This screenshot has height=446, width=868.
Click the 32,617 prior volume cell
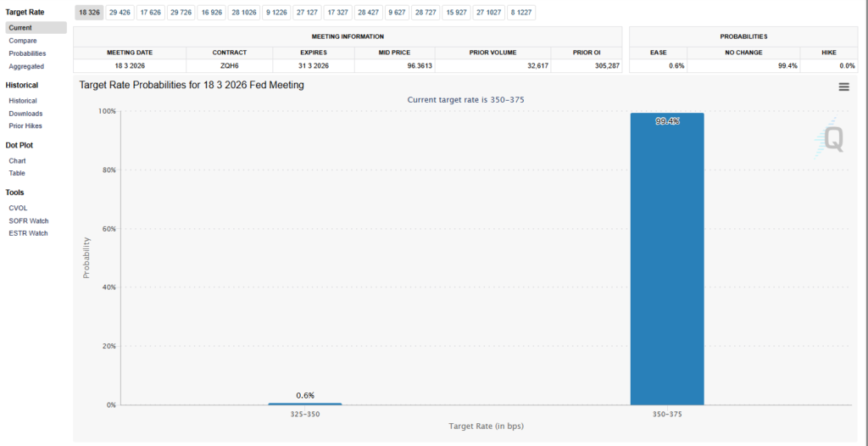(492, 65)
